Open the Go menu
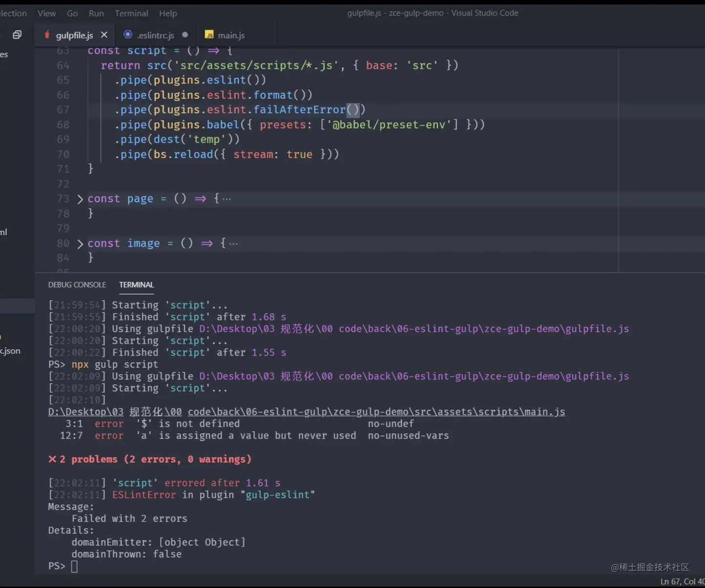The width and height of the screenshot is (705, 588). tap(72, 13)
